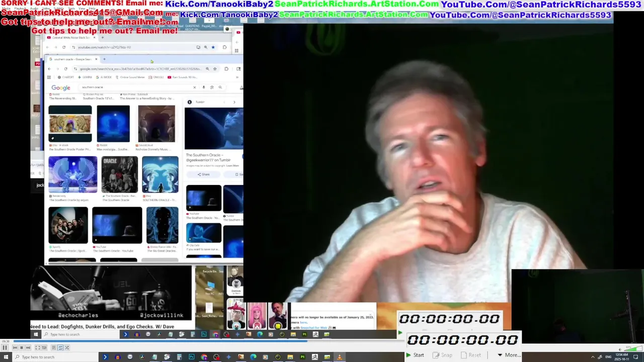Go back in the Google window
Screen dimensions: 644x362
49,69
